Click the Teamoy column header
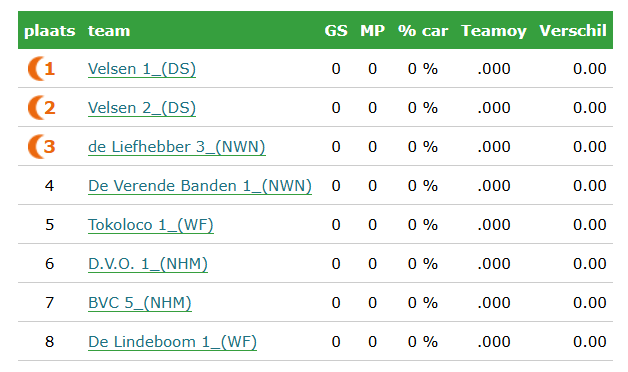The width and height of the screenshot is (628, 372). [x=494, y=31]
